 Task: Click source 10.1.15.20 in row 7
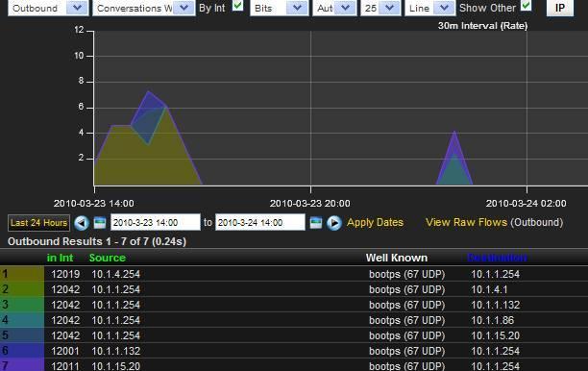click(x=116, y=366)
